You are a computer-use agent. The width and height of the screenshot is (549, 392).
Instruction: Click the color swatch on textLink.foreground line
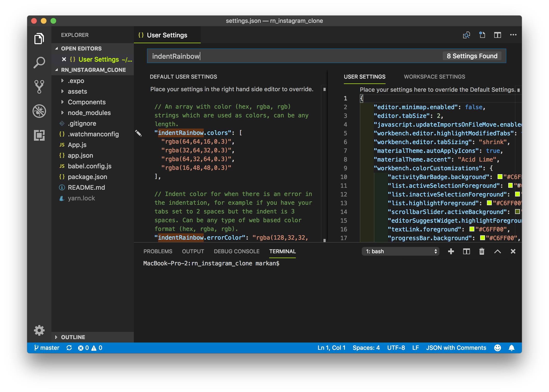[x=472, y=229]
